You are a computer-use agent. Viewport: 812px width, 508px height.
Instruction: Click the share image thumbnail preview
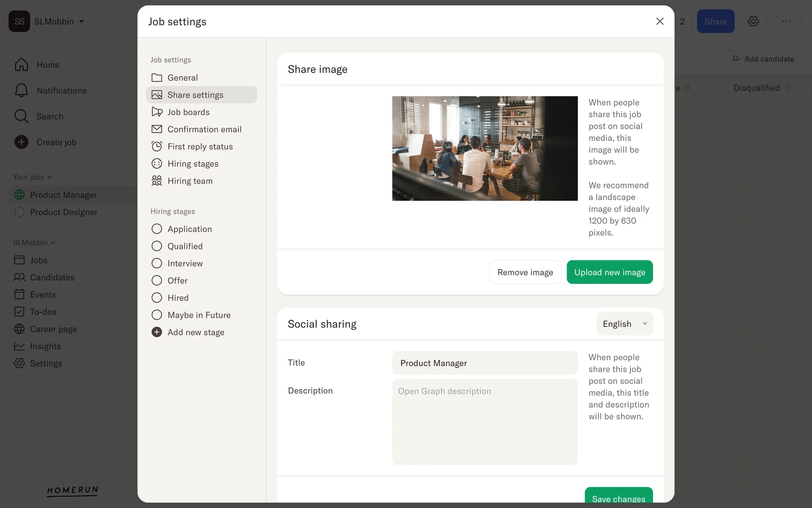coord(485,149)
